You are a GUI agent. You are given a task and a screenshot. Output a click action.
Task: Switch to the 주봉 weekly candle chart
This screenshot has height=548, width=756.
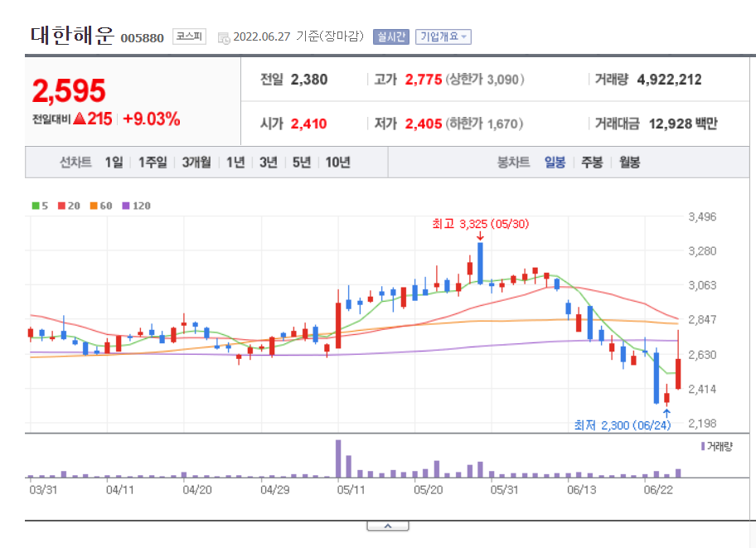pos(592,162)
